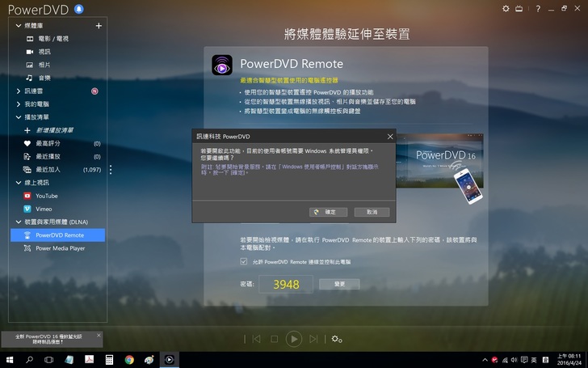Click the volume speaker tray icon
The image size is (588, 368).
click(514, 360)
